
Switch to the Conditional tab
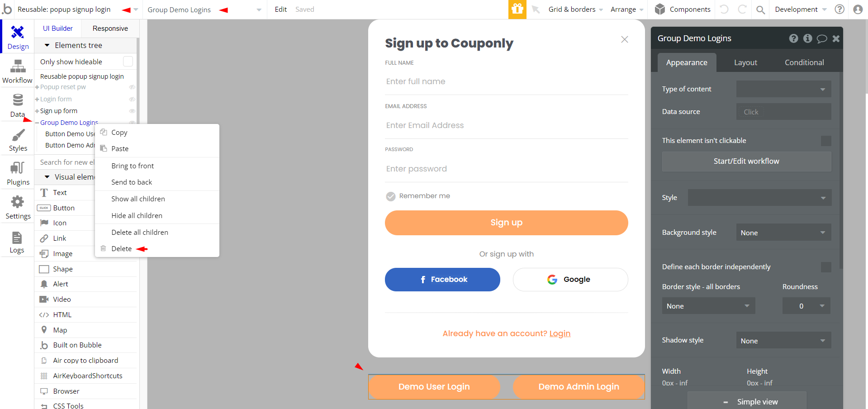[804, 62]
